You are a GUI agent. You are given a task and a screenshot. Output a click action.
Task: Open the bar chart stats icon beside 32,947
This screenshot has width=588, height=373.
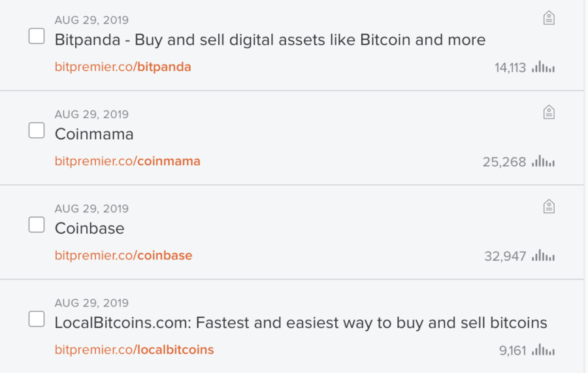543,255
